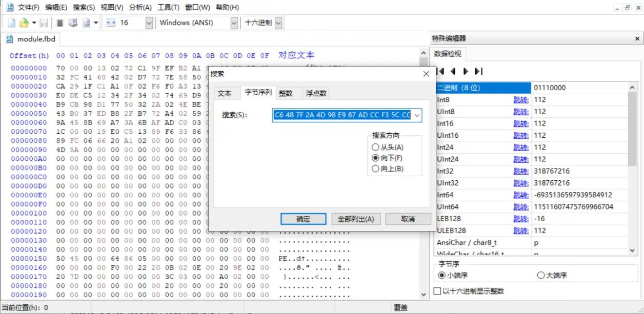Open the 帮助(H) menu
Viewport: 644px width, 314px height.
click(227, 7)
